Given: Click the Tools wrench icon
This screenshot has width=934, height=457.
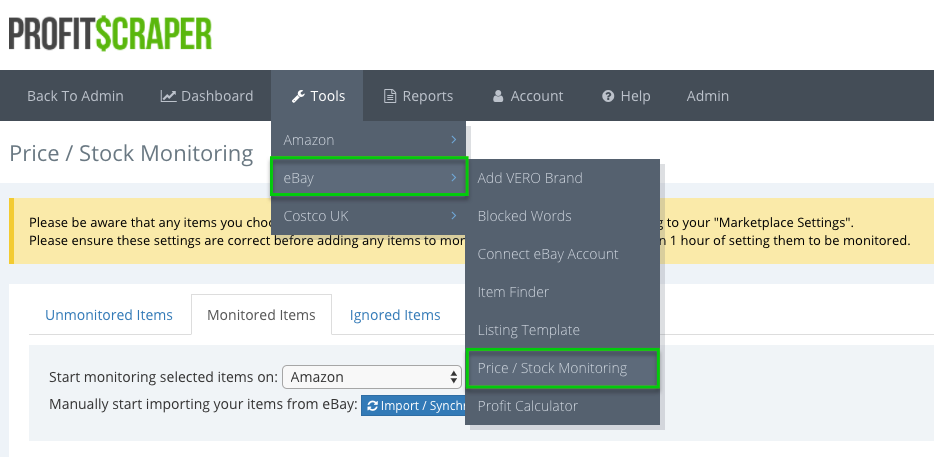Looking at the screenshot, I should coord(298,96).
